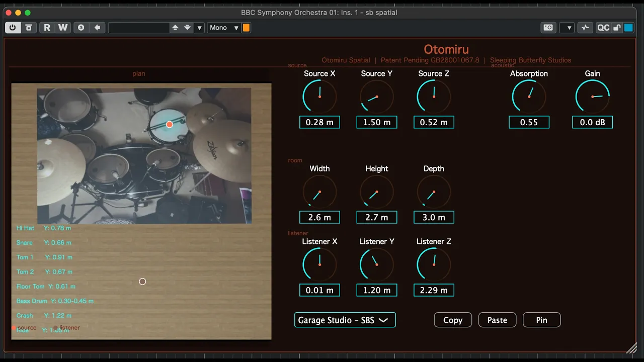Click the Crash Y: 1.22 m label
Screen dimensions: 644x362
[x=44, y=315]
